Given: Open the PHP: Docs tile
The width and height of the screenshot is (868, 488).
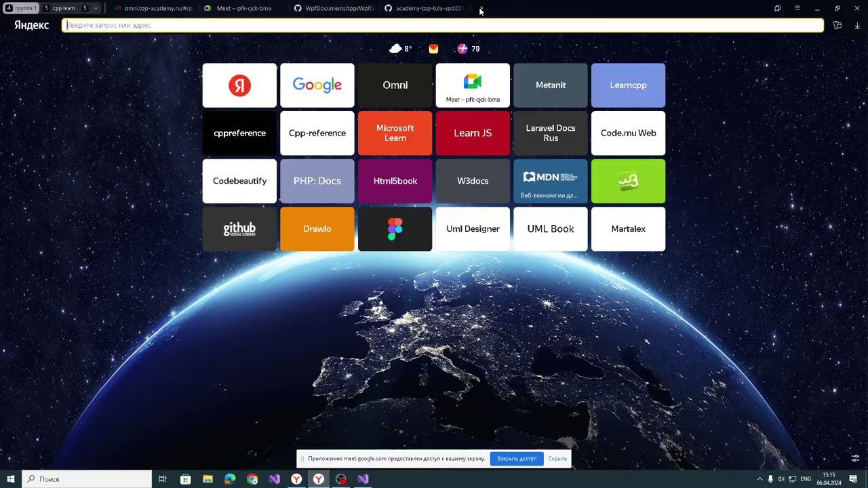Looking at the screenshot, I should point(317,181).
